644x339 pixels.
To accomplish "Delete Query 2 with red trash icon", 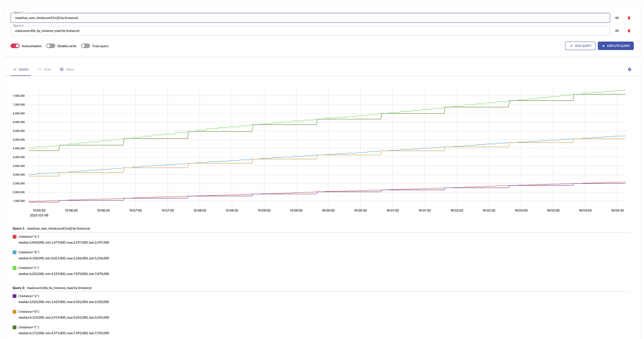I will click(629, 31).
